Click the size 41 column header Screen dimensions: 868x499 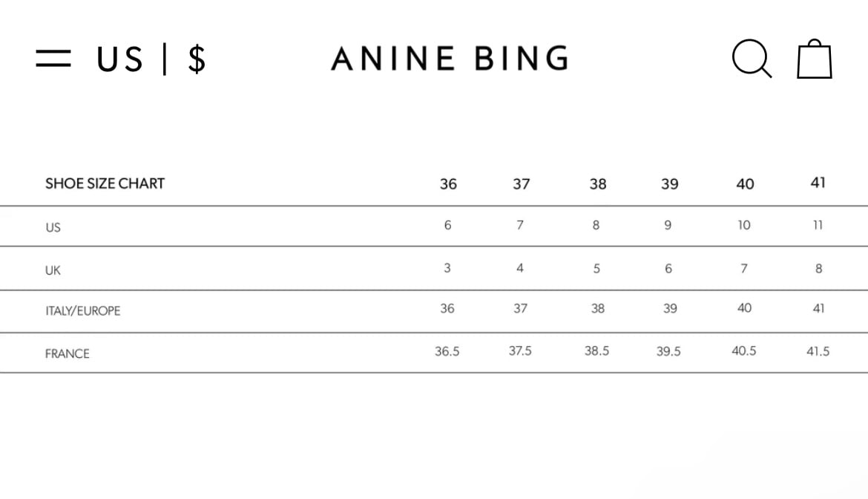(x=818, y=183)
